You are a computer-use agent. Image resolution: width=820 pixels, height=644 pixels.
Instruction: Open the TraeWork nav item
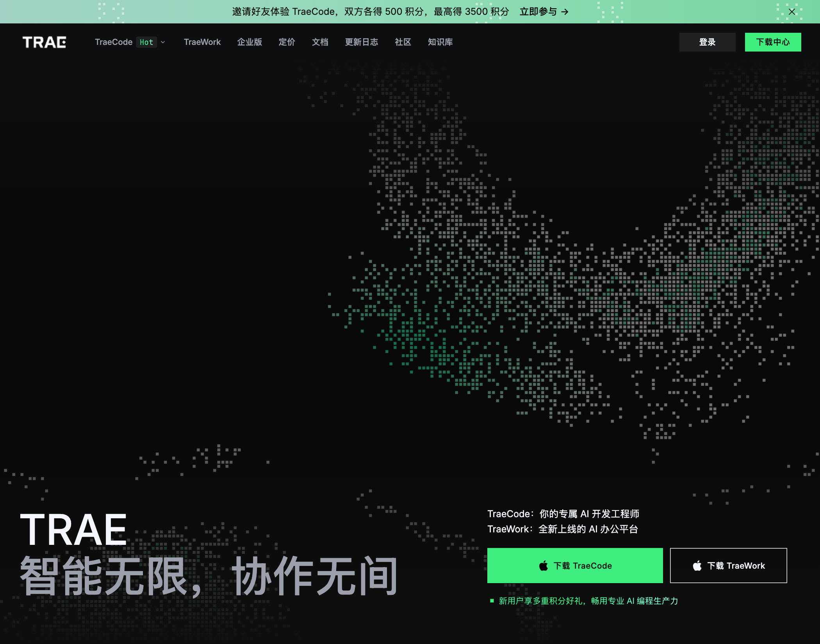point(202,42)
